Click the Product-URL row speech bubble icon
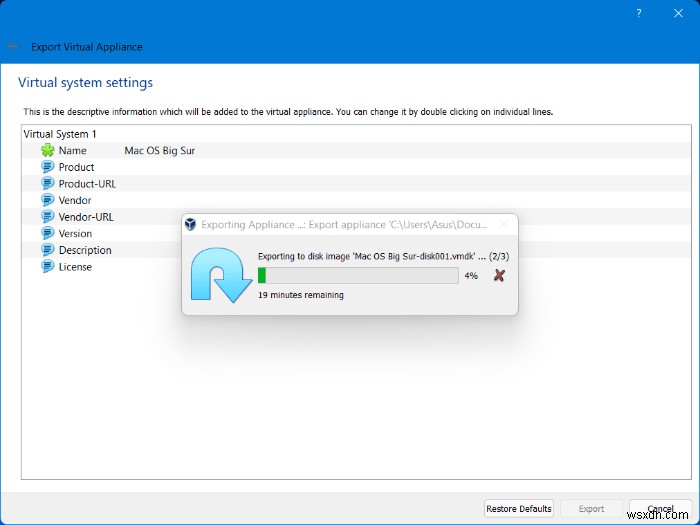Screen dimensions: 700x525 pos(48,183)
